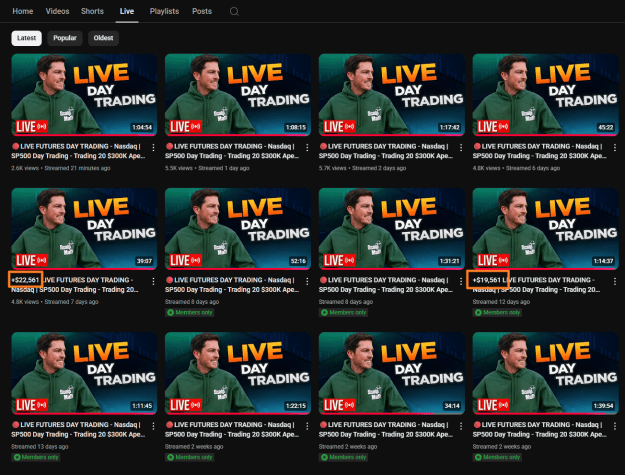Click Members only badge under the 1:22:15 stream

click(190, 457)
